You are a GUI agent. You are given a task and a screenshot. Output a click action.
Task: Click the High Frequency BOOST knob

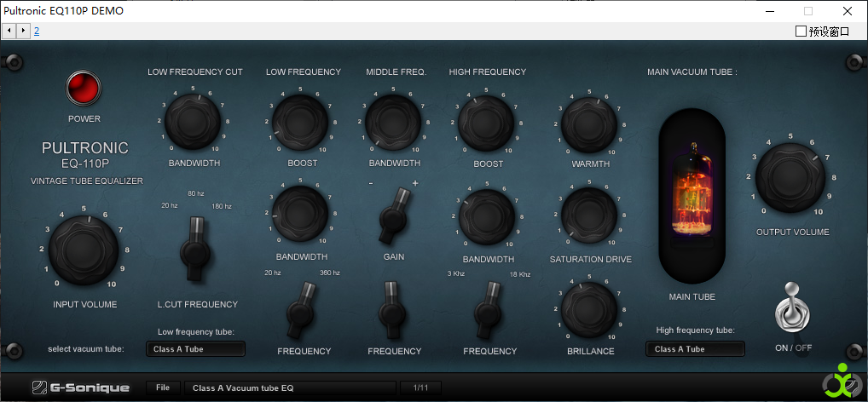(x=487, y=123)
